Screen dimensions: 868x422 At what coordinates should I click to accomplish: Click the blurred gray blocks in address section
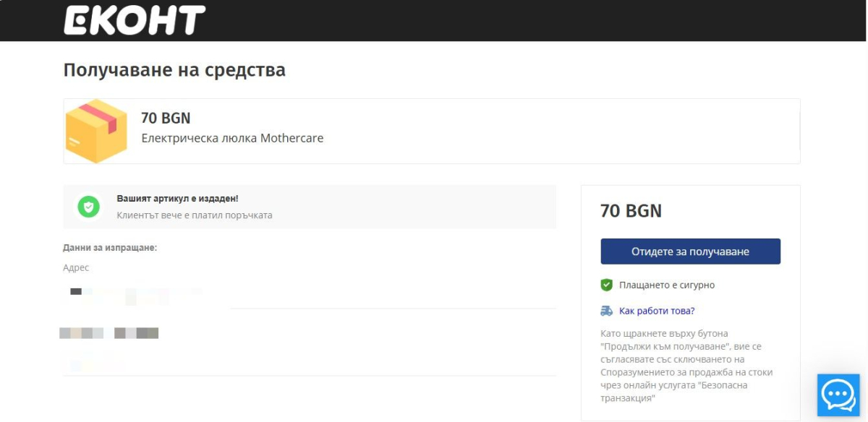coord(109,333)
